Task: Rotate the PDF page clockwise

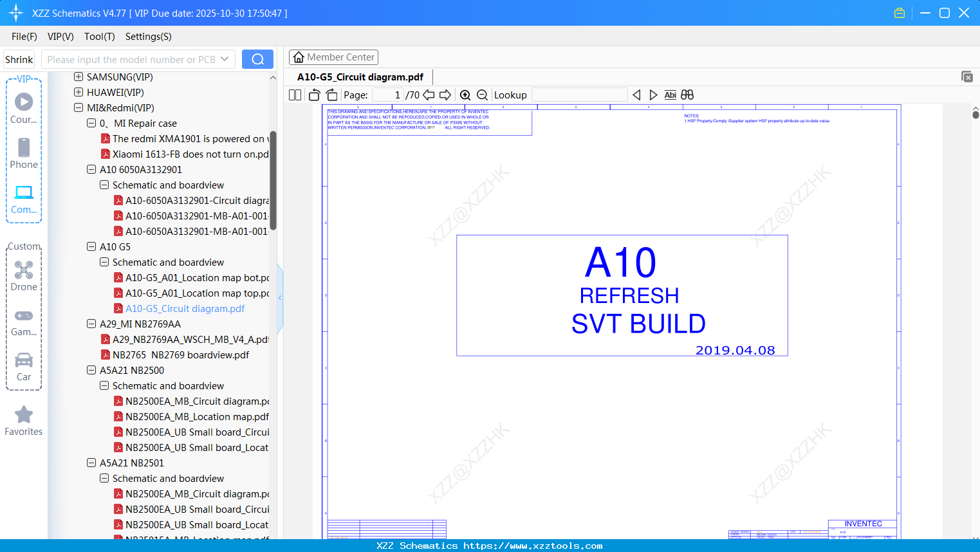Action: click(332, 95)
